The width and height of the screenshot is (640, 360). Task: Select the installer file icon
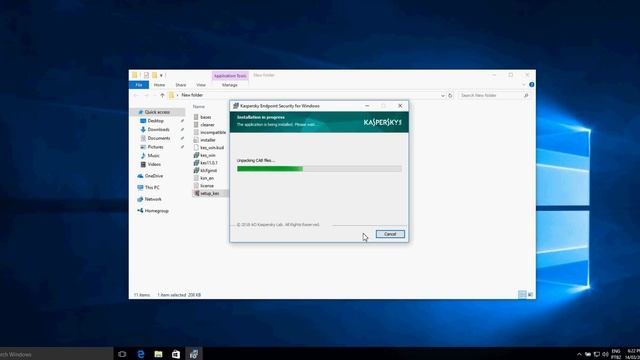(x=196, y=140)
